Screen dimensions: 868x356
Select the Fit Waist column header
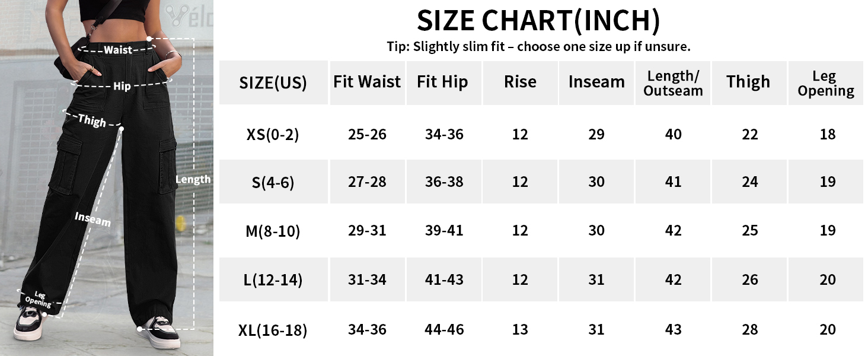coord(367,82)
